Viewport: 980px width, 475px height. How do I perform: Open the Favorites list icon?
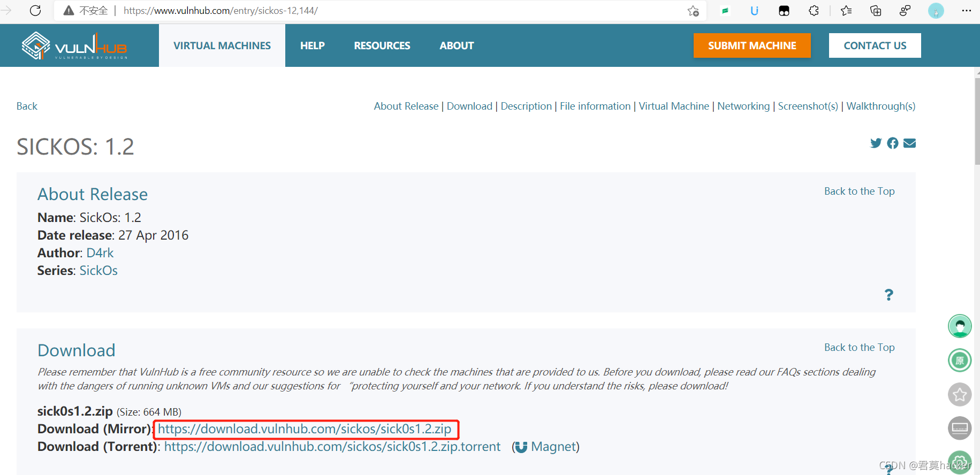pyautogui.click(x=846, y=11)
